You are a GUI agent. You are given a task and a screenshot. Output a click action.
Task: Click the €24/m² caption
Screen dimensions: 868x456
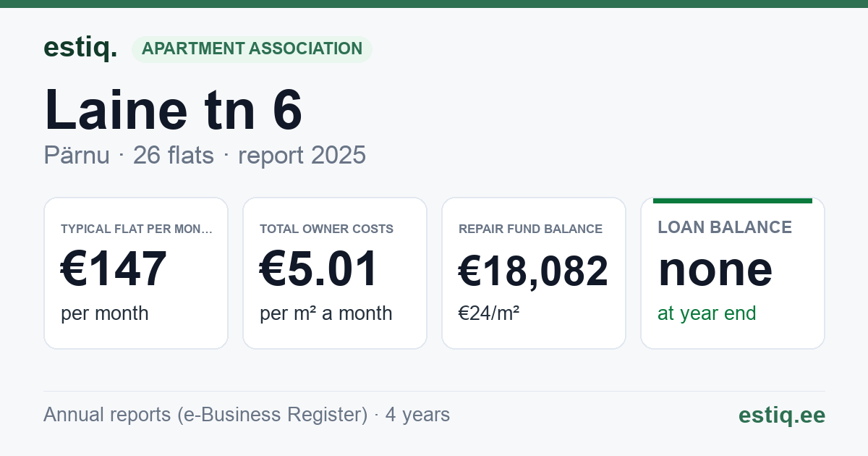(489, 313)
